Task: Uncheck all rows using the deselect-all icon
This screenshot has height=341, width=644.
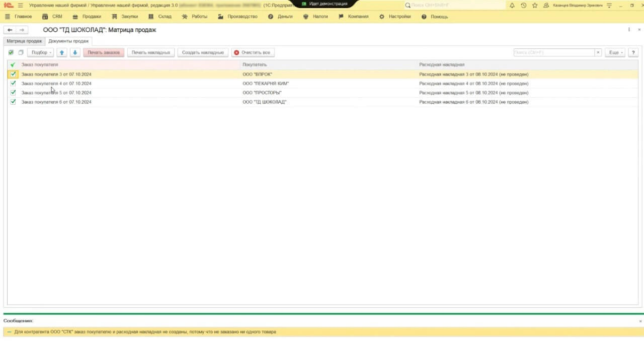Action: coord(21,52)
